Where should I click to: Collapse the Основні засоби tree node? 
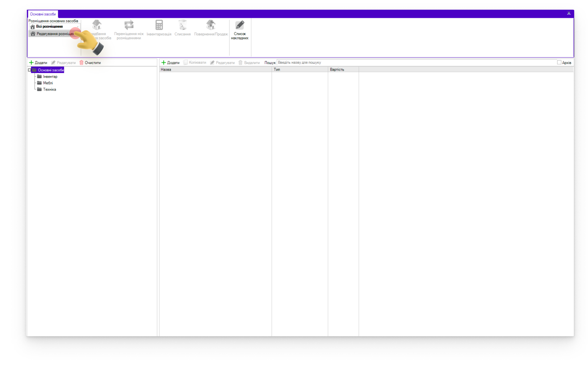tap(29, 70)
